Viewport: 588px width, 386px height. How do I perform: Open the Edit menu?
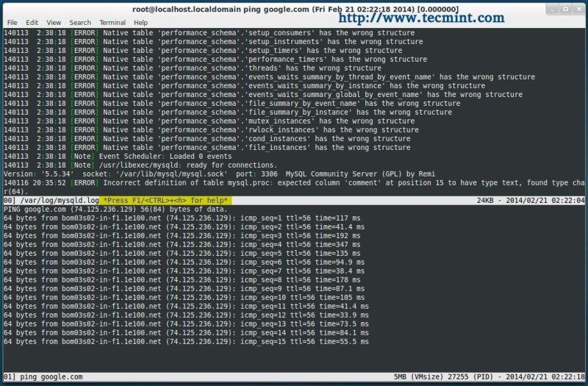[x=32, y=23]
